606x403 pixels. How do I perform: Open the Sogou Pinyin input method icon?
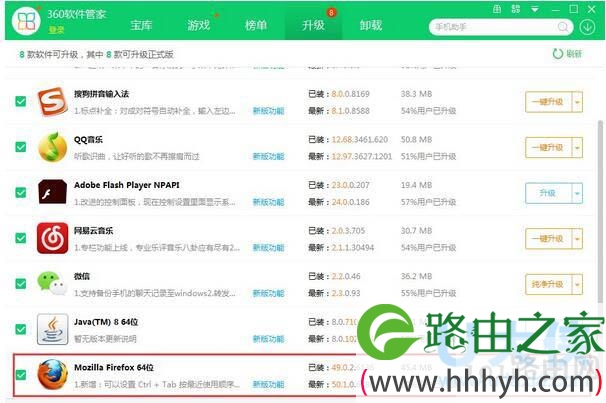[x=53, y=101]
